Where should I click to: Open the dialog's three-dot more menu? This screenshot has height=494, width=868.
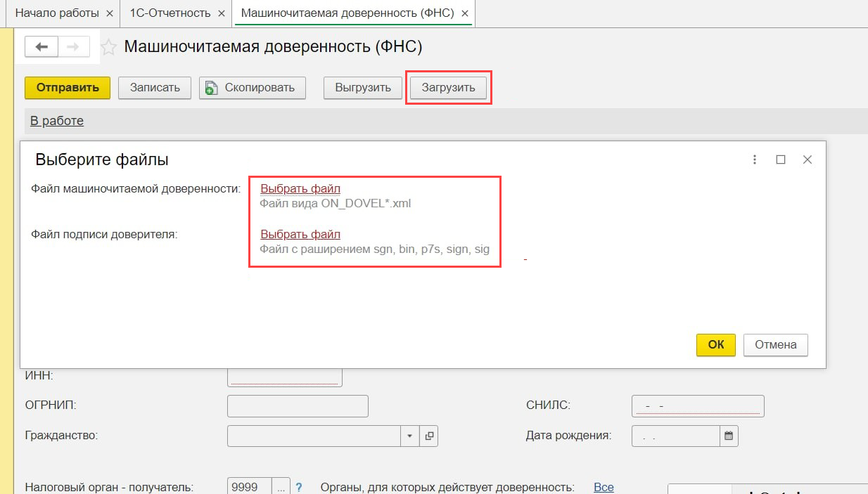tap(754, 160)
